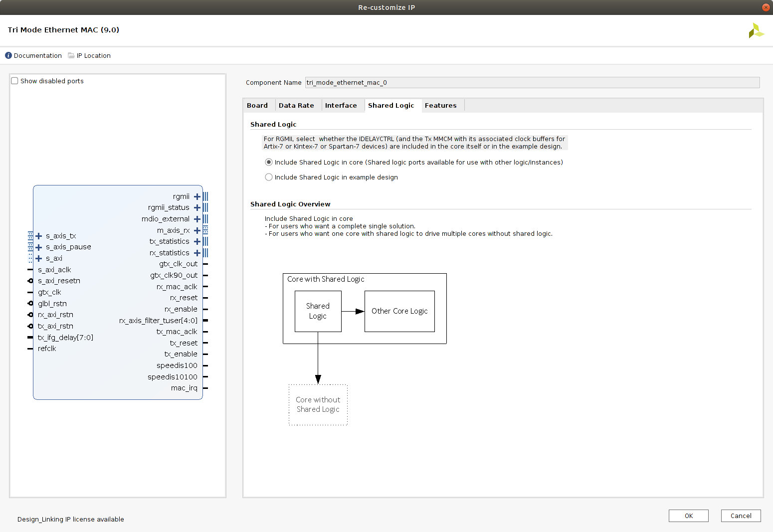
Task: Expand the rgmii interface plus icon
Action: click(x=197, y=196)
